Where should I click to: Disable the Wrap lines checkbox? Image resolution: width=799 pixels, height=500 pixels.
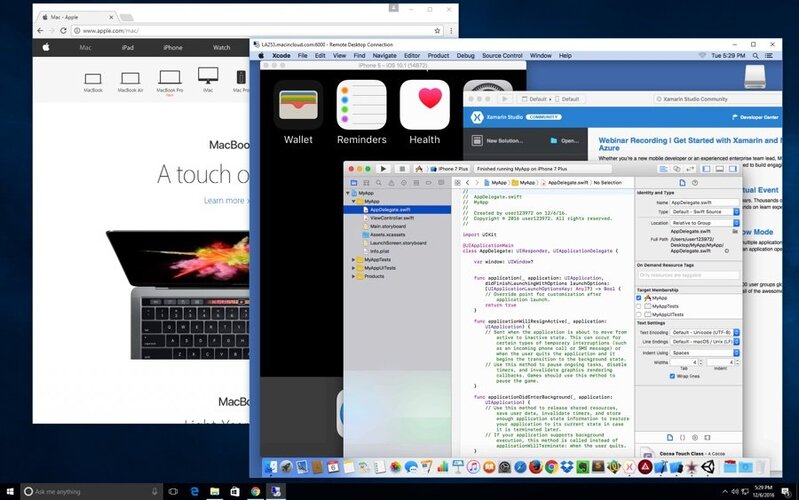pos(672,376)
